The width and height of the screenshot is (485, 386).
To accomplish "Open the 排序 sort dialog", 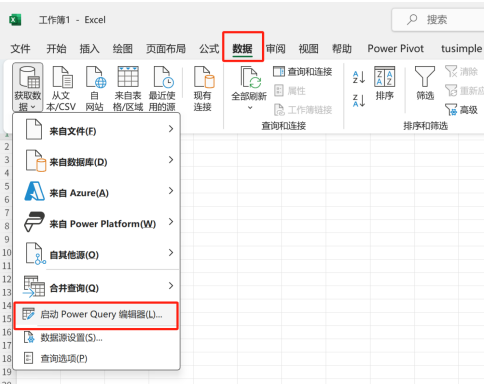I will point(384,83).
